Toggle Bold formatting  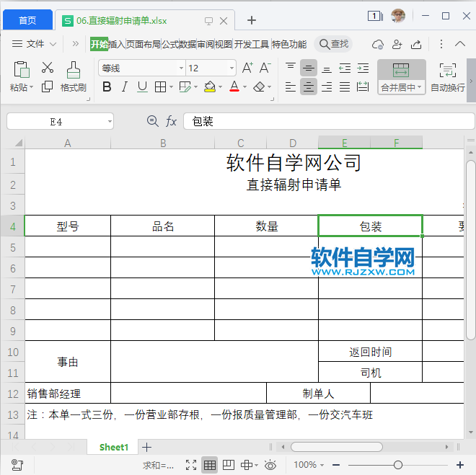point(107,87)
